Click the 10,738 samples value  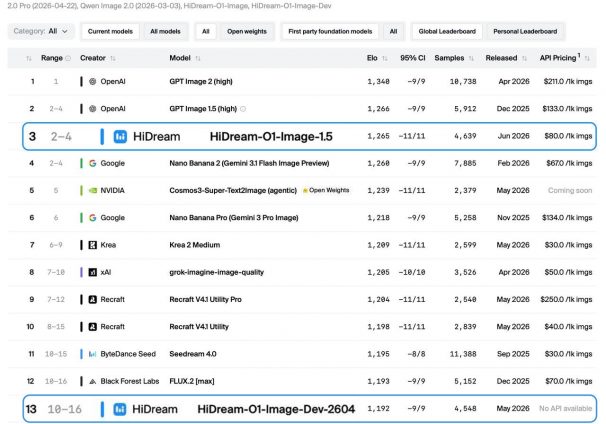[463, 82]
